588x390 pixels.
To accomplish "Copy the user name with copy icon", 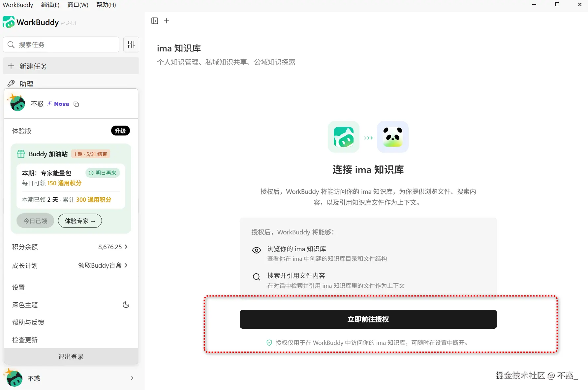I will [76, 104].
